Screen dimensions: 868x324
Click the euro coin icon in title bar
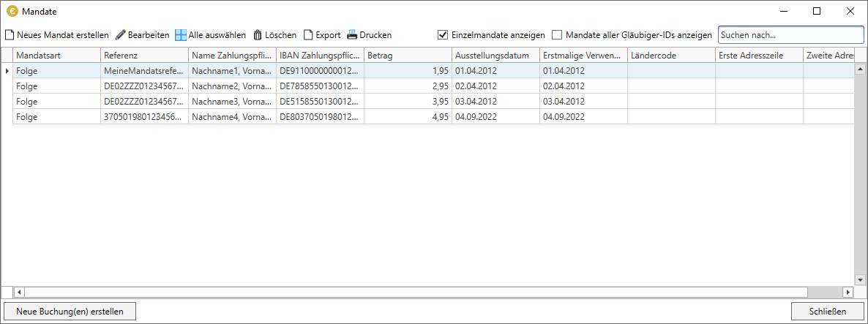click(12, 11)
